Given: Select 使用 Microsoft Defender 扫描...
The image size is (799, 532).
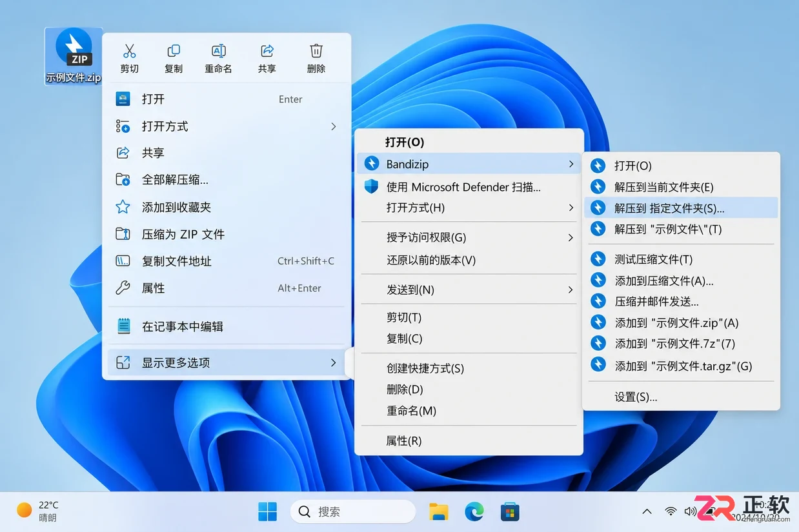Looking at the screenshot, I should pos(469,187).
